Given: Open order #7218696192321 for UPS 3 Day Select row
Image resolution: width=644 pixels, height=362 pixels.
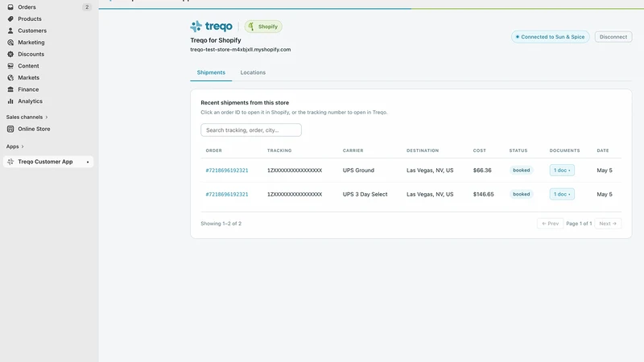Looking at the screenshot, I should click(227, 194).
